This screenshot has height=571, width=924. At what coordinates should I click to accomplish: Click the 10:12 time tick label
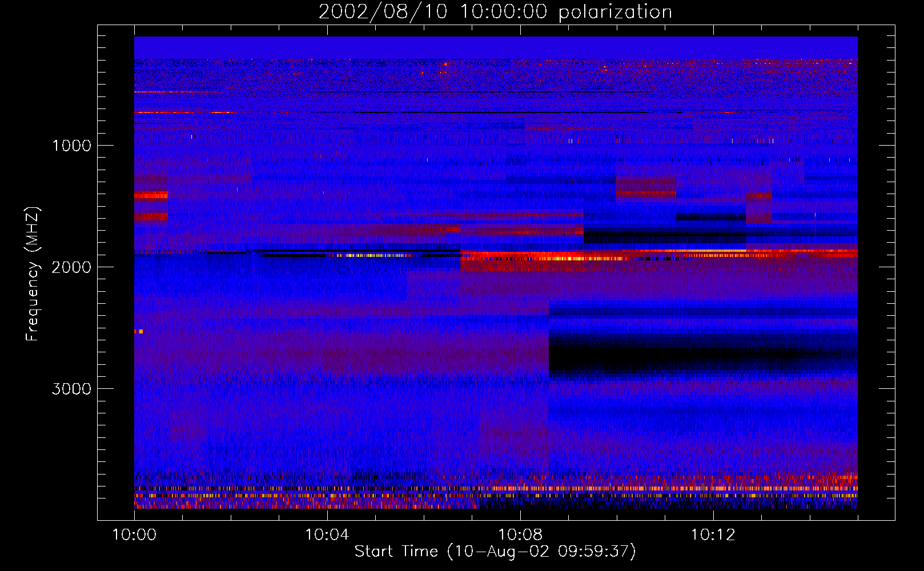coord(713,535)
